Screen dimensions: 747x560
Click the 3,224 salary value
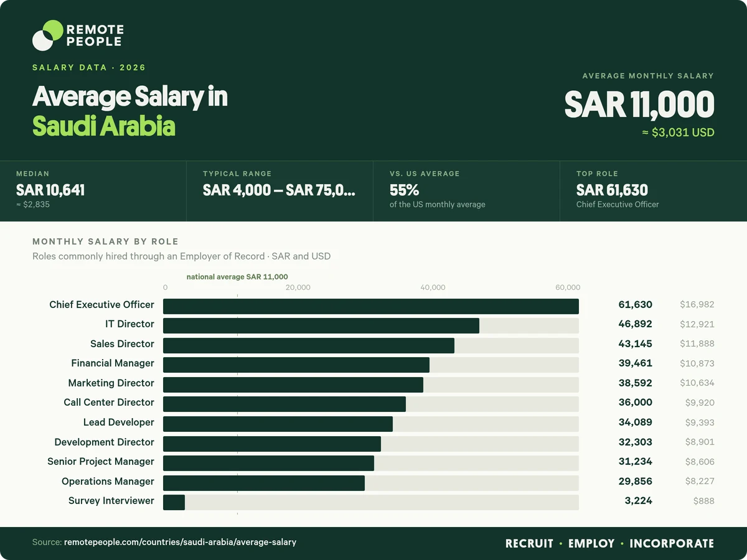[639, 500]
